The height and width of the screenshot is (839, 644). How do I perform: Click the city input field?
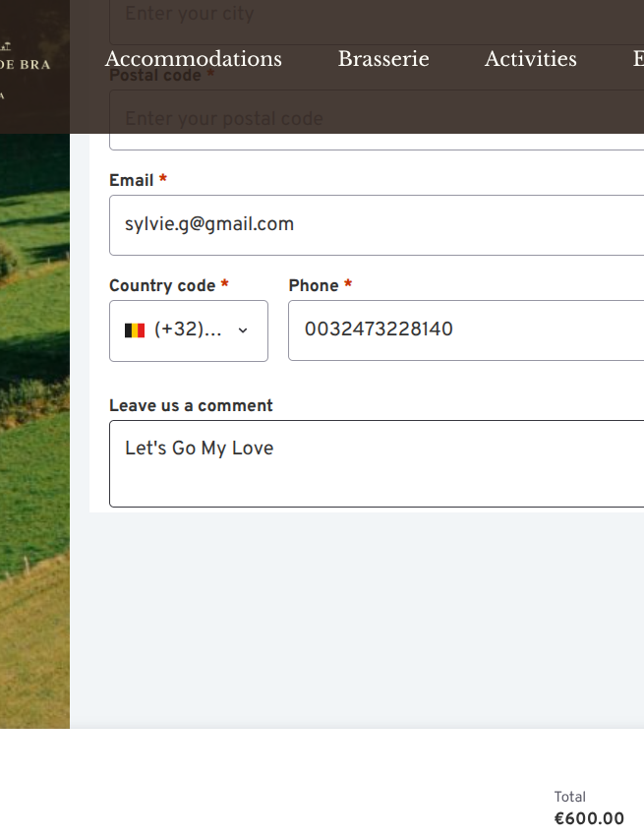point(377,22)
